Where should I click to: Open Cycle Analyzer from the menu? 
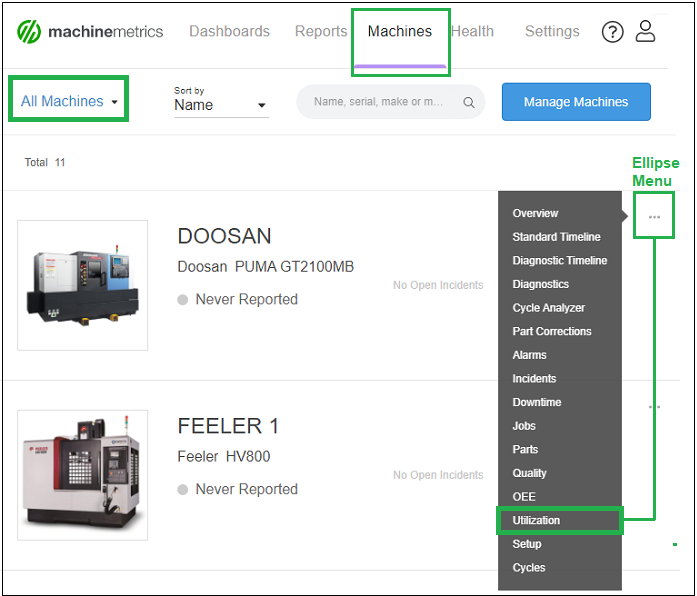pos(549,308)
